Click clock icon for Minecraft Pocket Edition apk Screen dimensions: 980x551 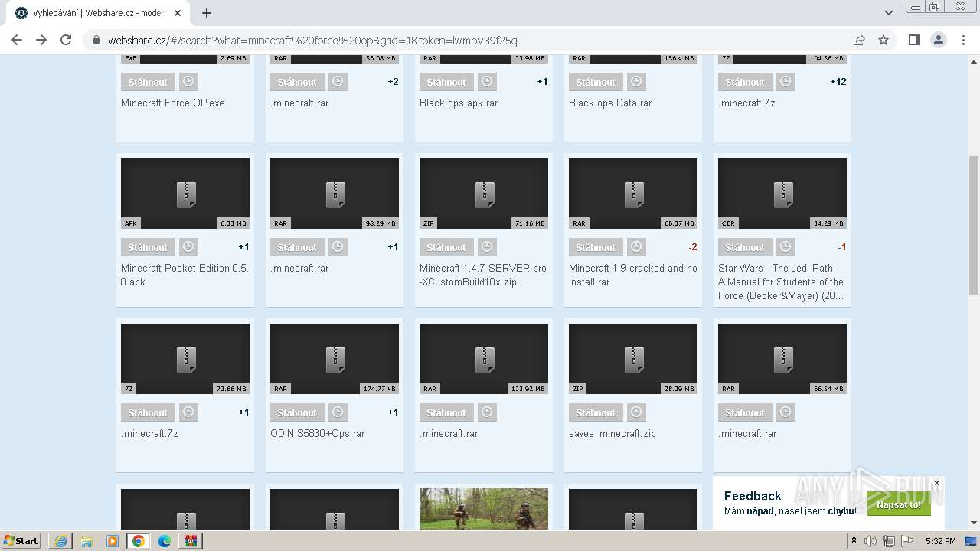click(188, 247)
